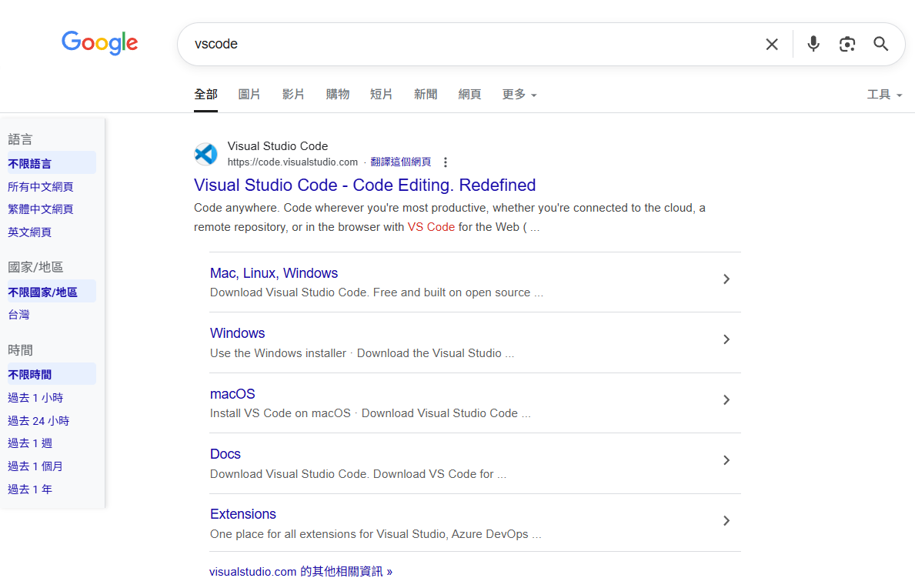Open the 購物 tab
Viewport: 915px width, 588px height.
[337, 95]
